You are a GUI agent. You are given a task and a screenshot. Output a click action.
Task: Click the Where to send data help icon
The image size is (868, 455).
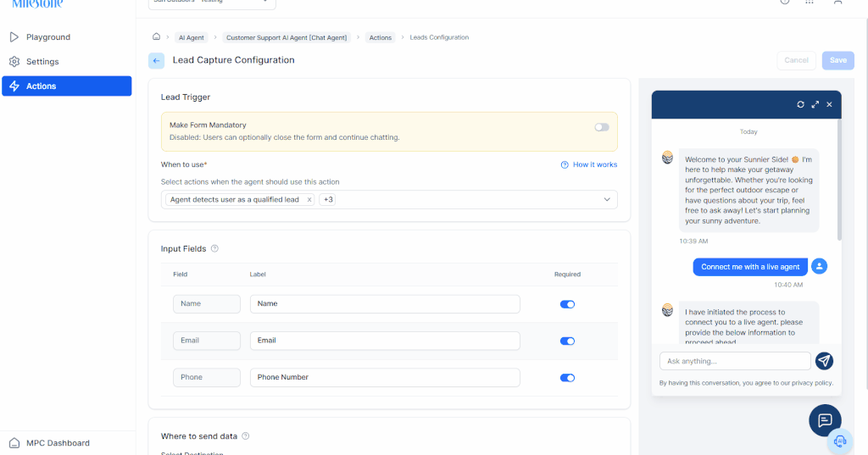click(246, 436)
